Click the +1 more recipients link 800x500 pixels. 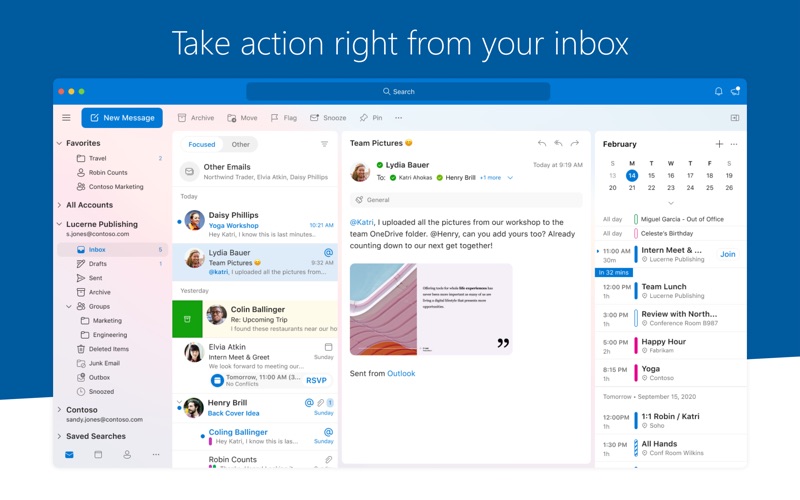(x=490, y=178)
